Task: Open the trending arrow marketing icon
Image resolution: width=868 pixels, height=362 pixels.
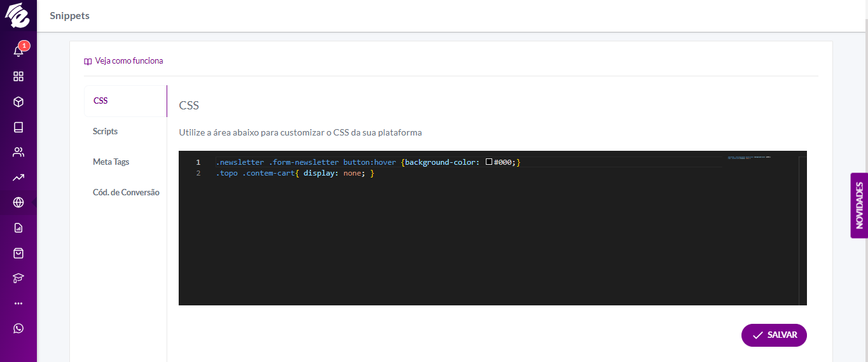Action: click(18, 178)
